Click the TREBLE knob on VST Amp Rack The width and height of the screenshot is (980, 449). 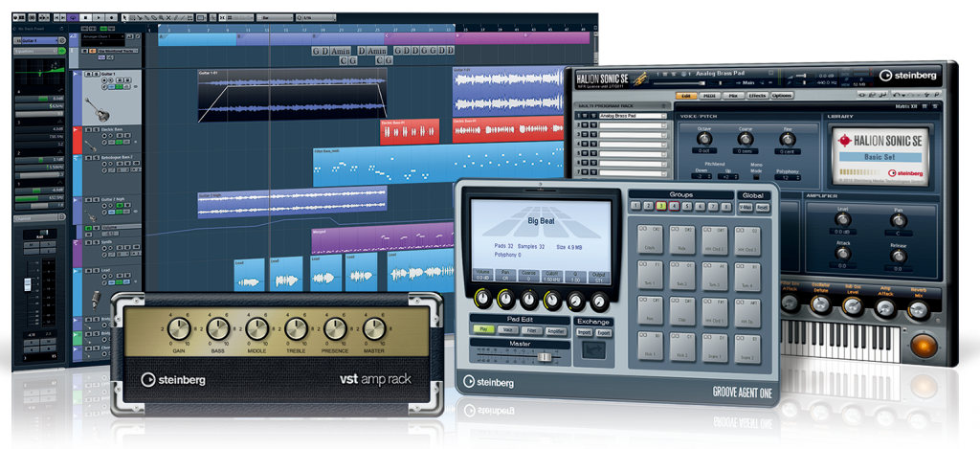[297, 328]
